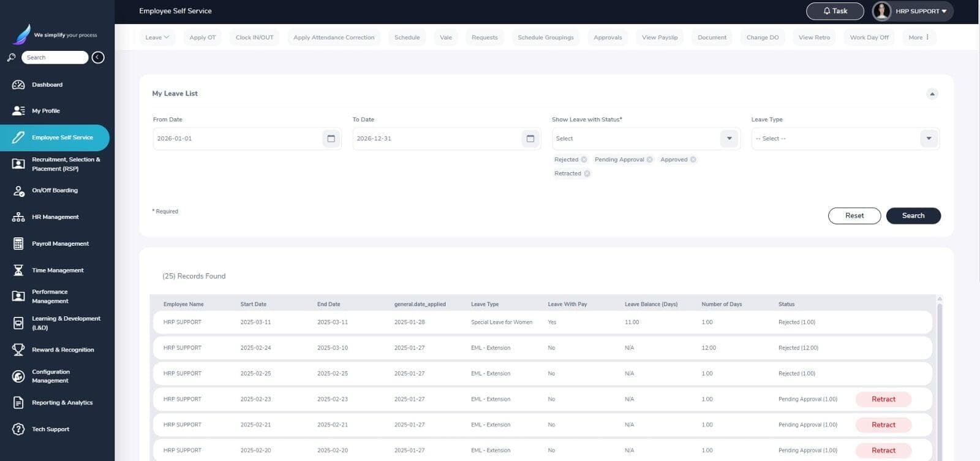Collapse the My Leave List panel

tap(932, 94)
